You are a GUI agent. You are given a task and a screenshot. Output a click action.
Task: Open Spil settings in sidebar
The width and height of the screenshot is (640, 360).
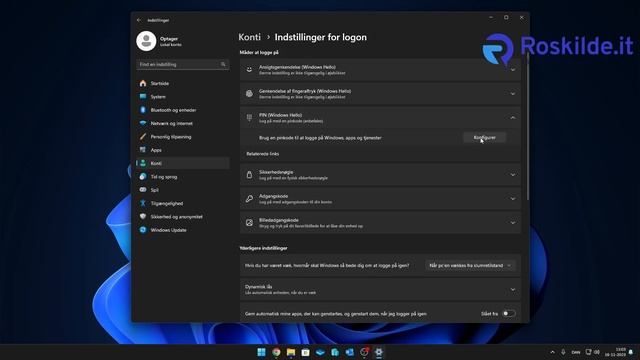click(x=182, y=190)
